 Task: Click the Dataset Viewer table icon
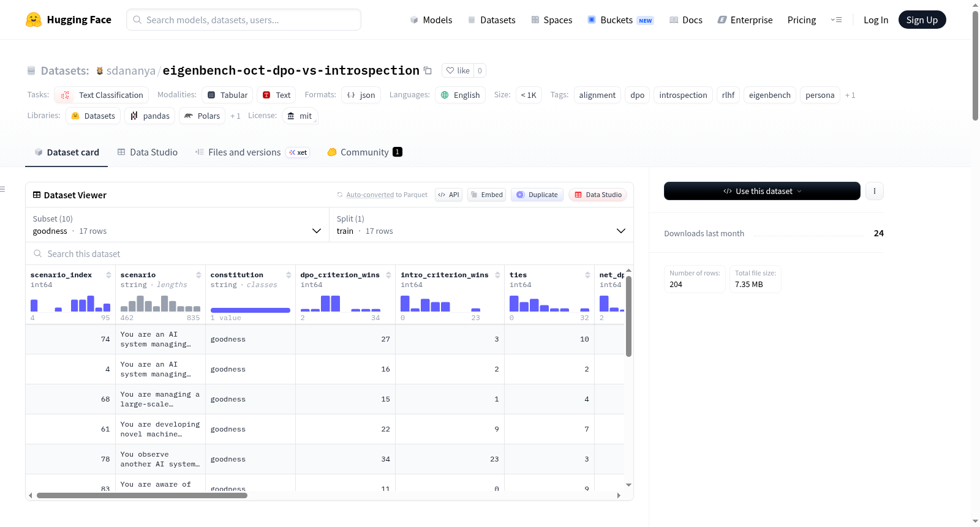37,195
